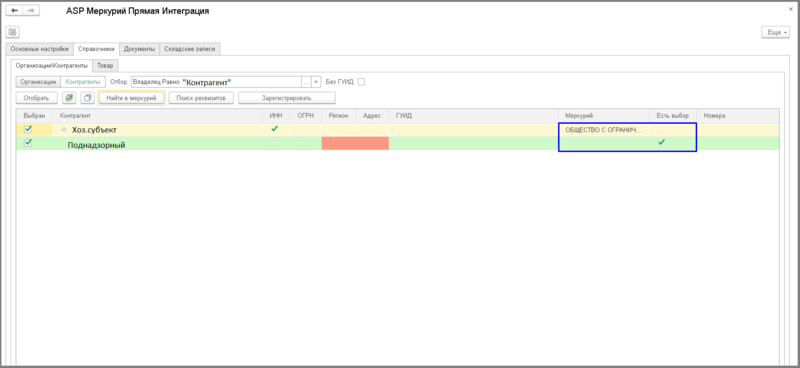Uncheck the Поднадзорный row checkbox
Image resolution: width=800 pixels, height=368 pixels.
click(28, 143)
